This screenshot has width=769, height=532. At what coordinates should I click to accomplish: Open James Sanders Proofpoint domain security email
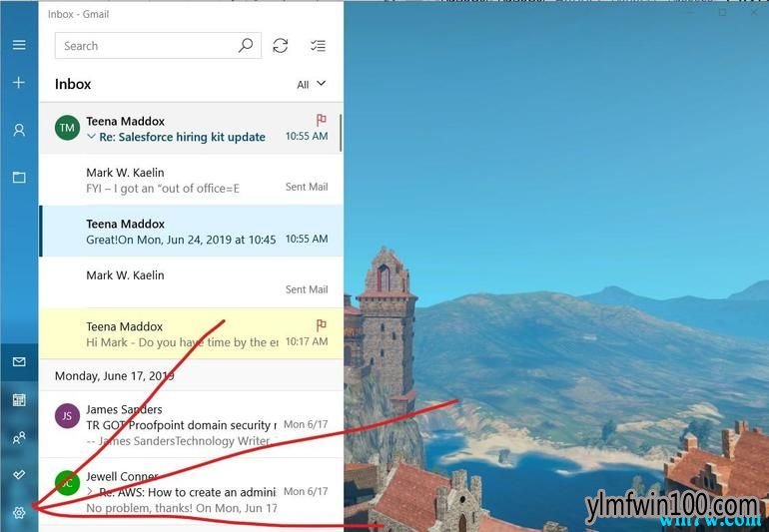click(x=191, y=424)
